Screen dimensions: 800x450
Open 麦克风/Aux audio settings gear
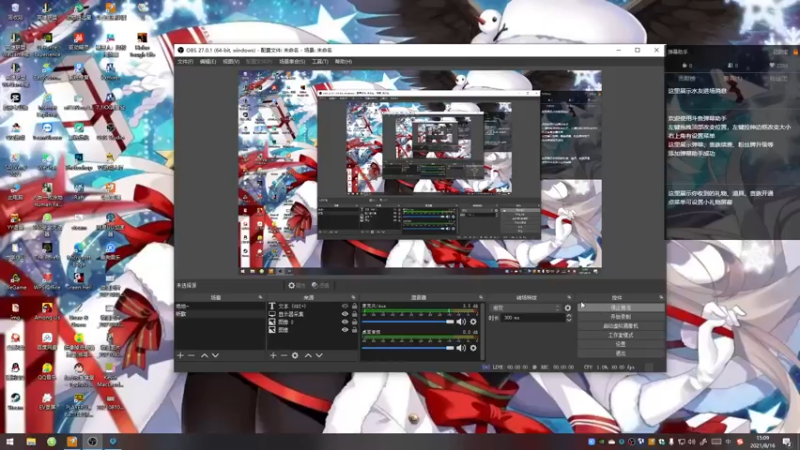click(473, 322)
